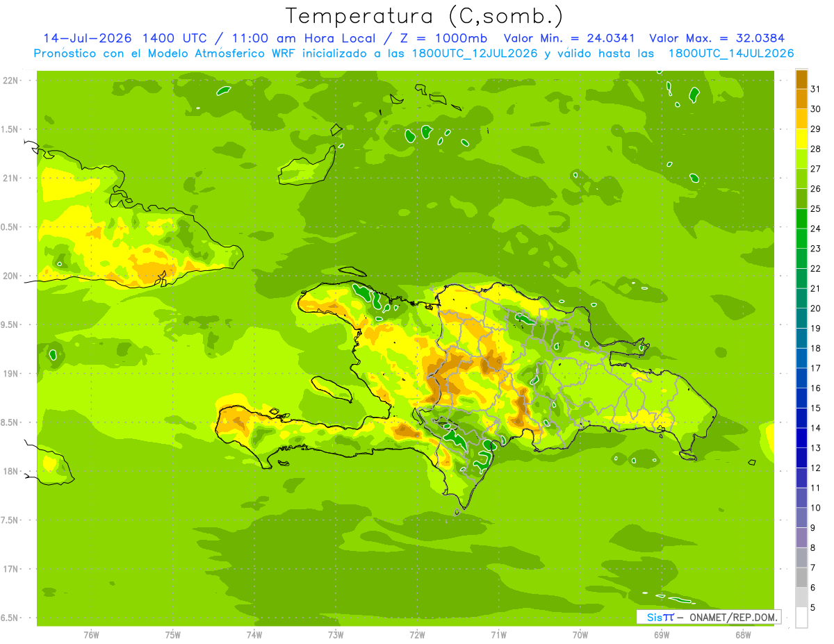Pick the legend swatch between 13 and 14
This screenshot has width=834, height=644.
click(801, 438)
